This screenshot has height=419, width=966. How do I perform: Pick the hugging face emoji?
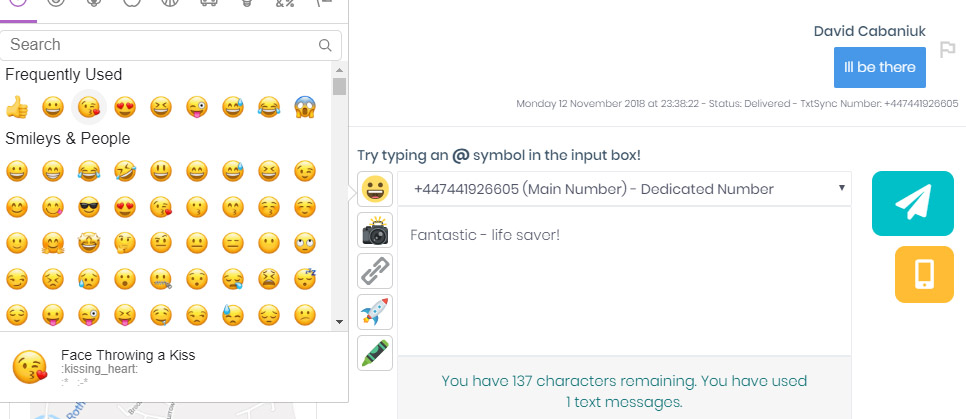[53, 243]
